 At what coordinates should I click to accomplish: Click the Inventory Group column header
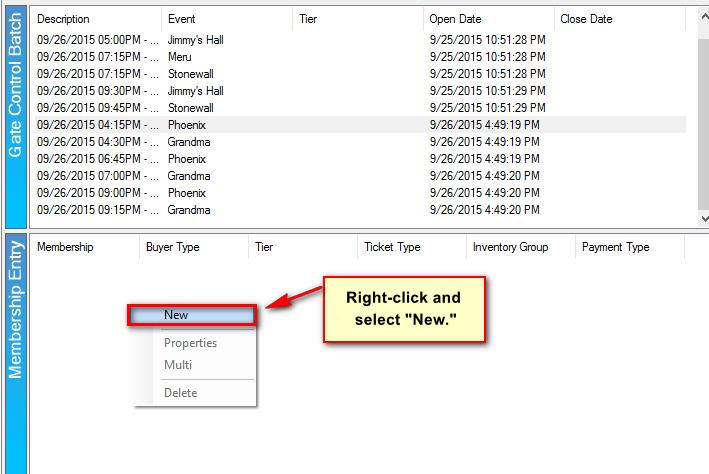521,247
